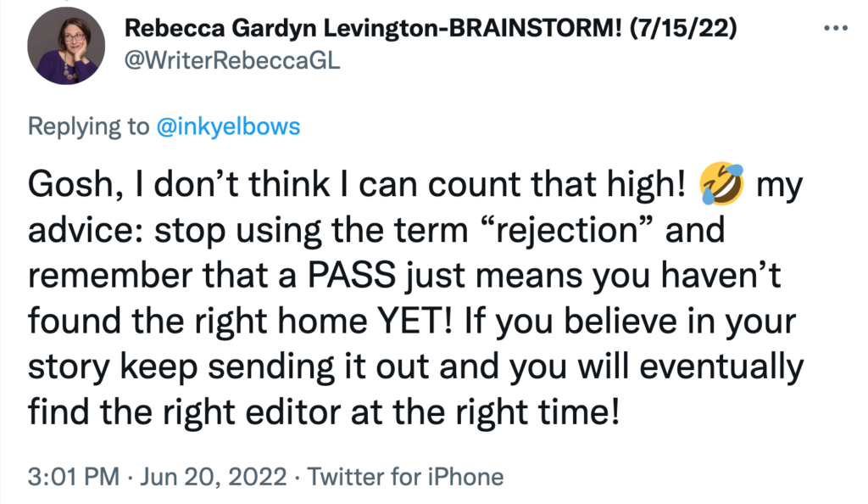The image size is (868, 504).
Task: Click the @WriterRebeccaGL handle
Action: point(232,60)
